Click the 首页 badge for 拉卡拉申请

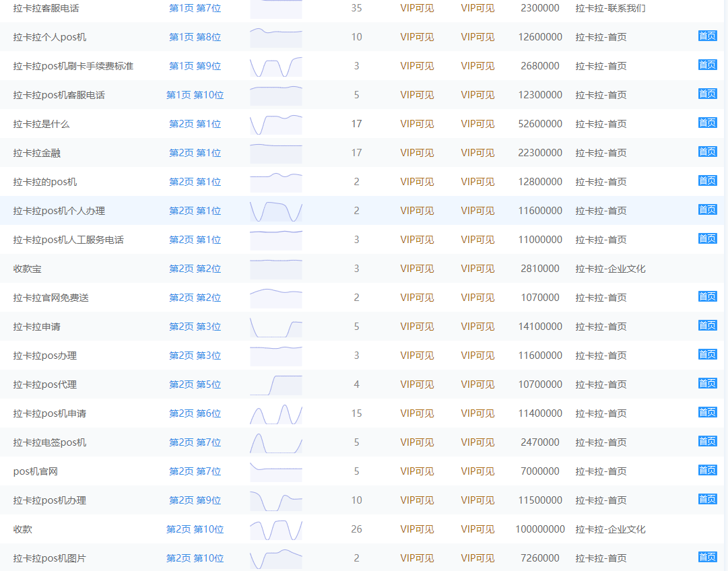tap(708, 326)
